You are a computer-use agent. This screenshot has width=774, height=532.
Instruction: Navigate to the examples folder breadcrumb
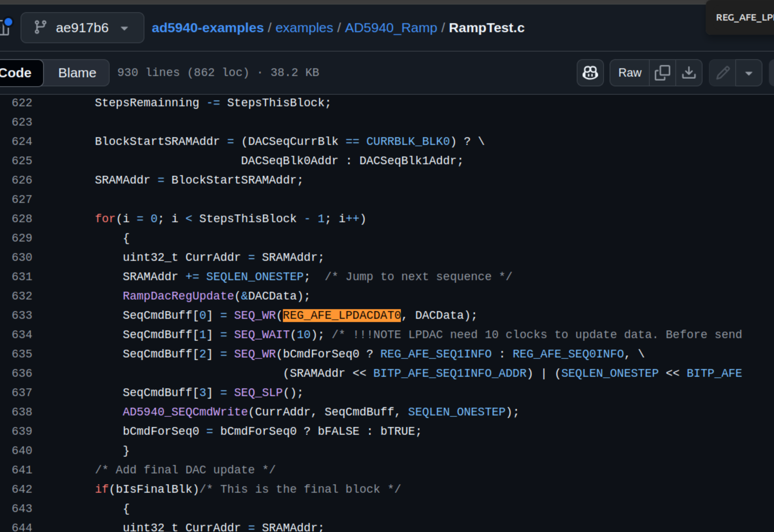(304, 28)
